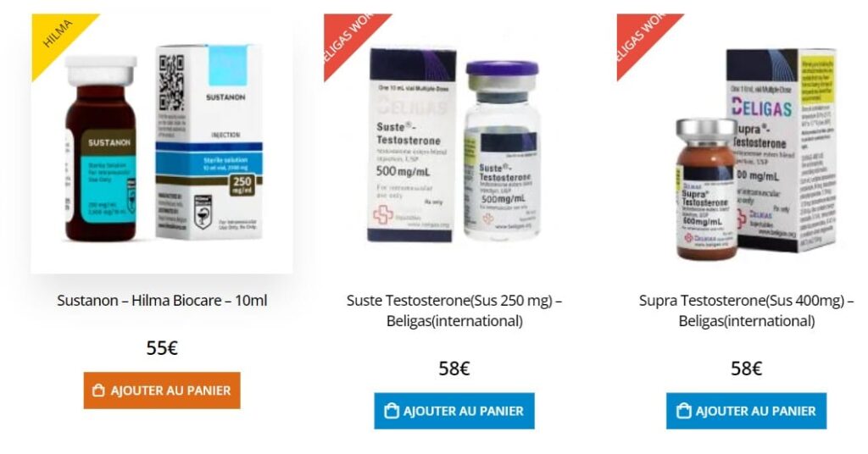Screen dimensions: 868x454
Task: Open the Sustanon – Hilma Biocare – 10ml title link
Action: pos(162,301)
